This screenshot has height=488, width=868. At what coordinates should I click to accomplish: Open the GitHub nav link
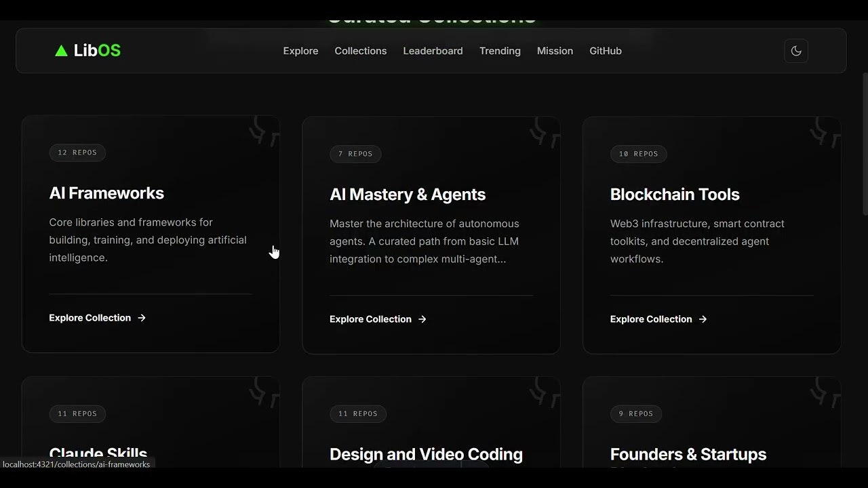[606, 51]
